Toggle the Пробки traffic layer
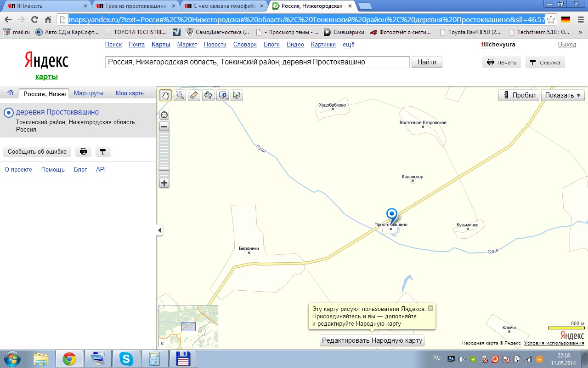Screen dimensions: 588x368 tap(519, 95)
